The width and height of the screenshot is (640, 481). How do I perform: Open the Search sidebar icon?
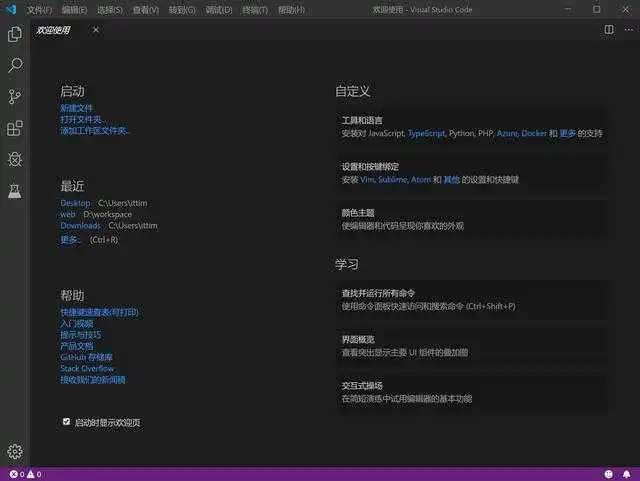tap(15, 66)
